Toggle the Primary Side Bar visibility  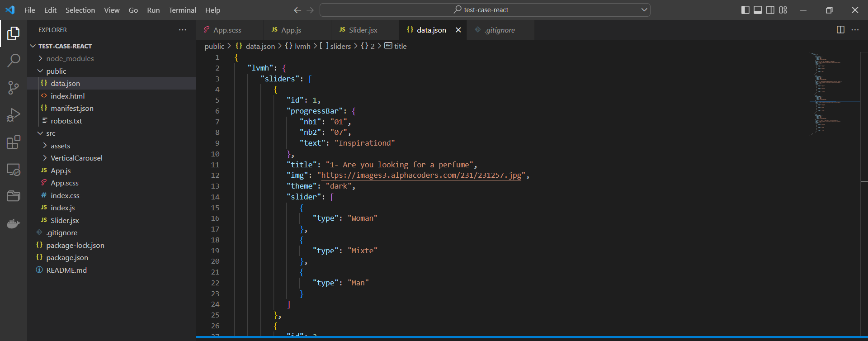(x=745, y=10)
